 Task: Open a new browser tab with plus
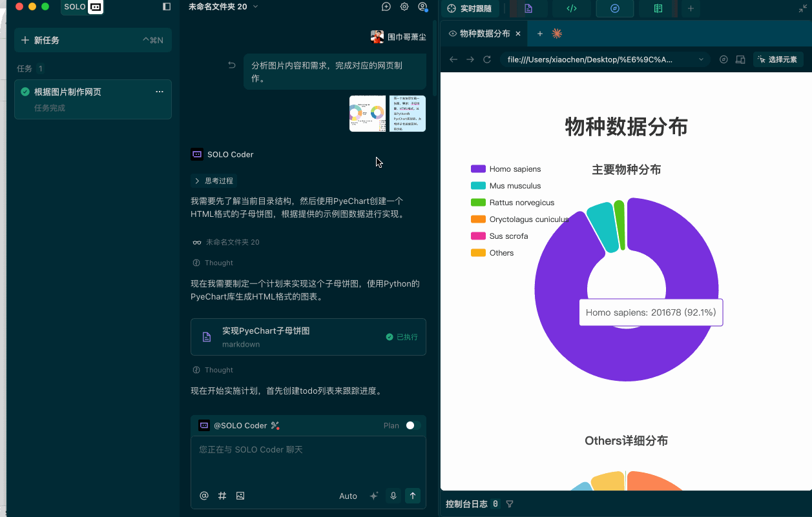540,34
